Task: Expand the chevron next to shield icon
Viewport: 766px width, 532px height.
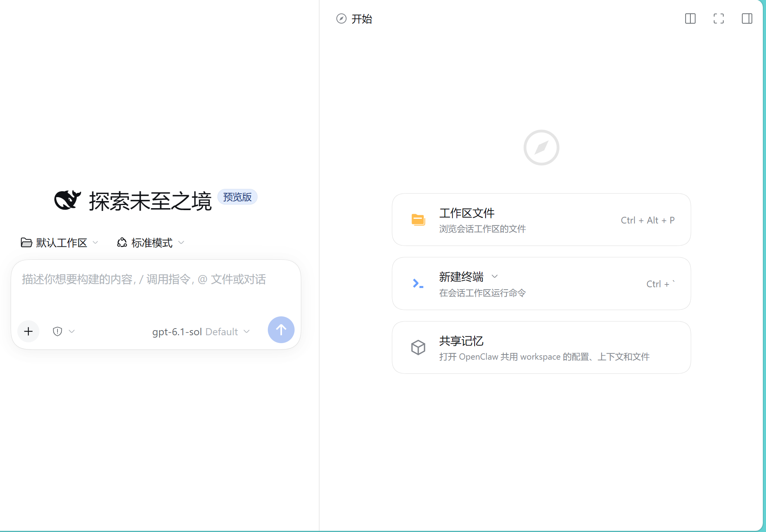Action: (x=72, y=331)
